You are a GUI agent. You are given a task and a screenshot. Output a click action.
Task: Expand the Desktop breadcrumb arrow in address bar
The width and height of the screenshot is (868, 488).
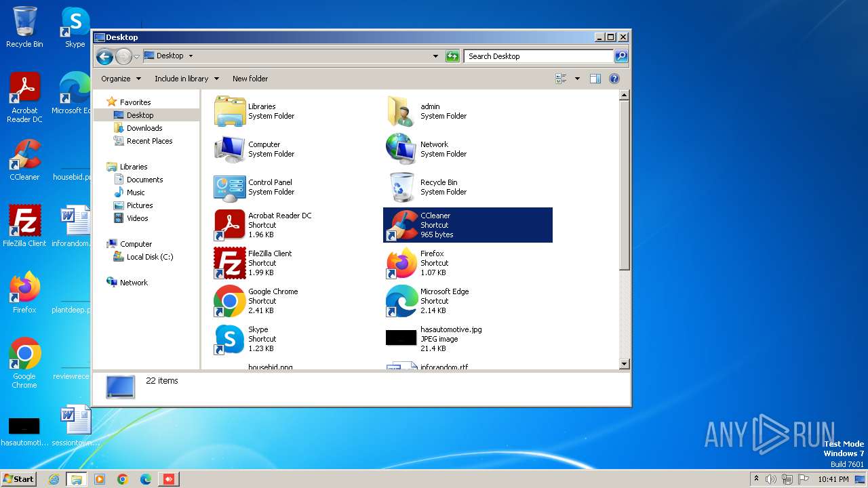click(x=191, y=56)
